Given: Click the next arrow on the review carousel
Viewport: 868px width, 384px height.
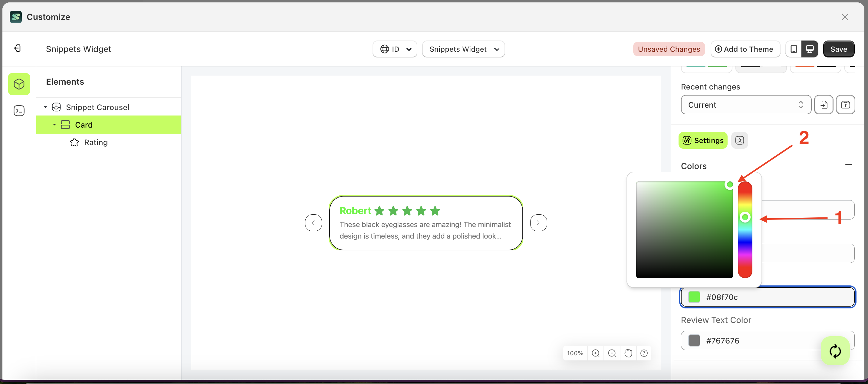Looking at the screenshot, I should 538,223.
